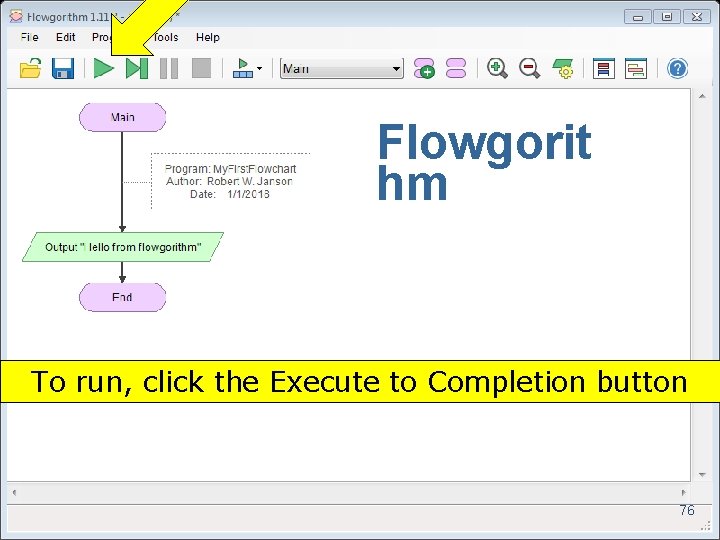Click the Flowgorithm application icon in title bar

[16, 17]
